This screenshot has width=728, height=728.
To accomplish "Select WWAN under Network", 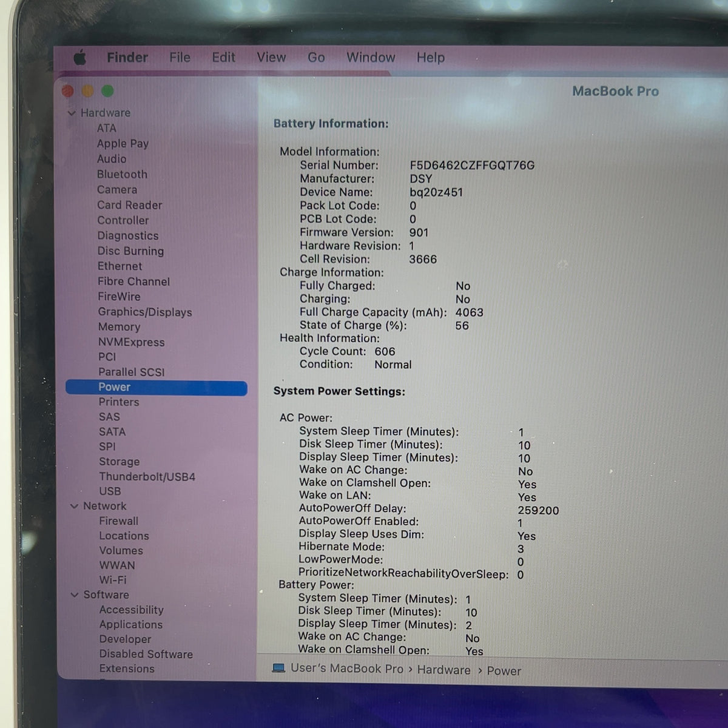I will 117,565.
